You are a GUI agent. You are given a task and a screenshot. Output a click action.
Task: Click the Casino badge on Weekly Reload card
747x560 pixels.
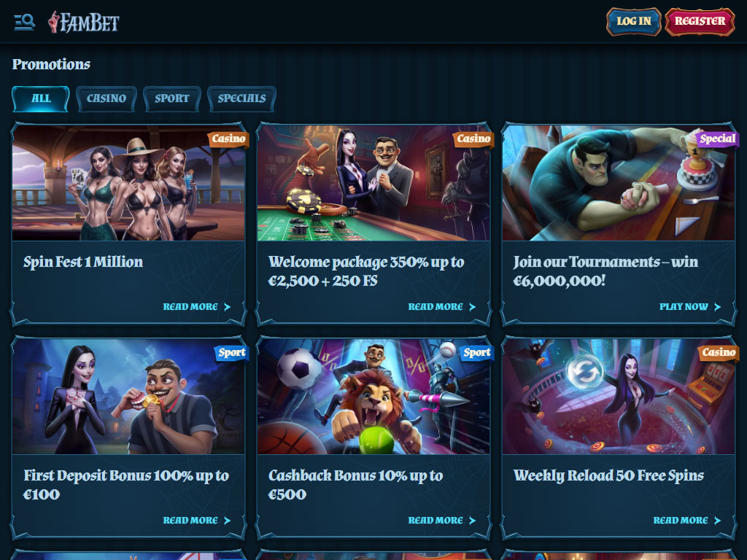719,352
